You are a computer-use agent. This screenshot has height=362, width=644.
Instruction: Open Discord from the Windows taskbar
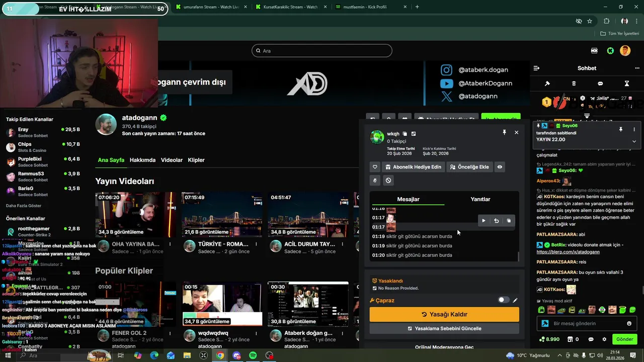click(236, 355)
